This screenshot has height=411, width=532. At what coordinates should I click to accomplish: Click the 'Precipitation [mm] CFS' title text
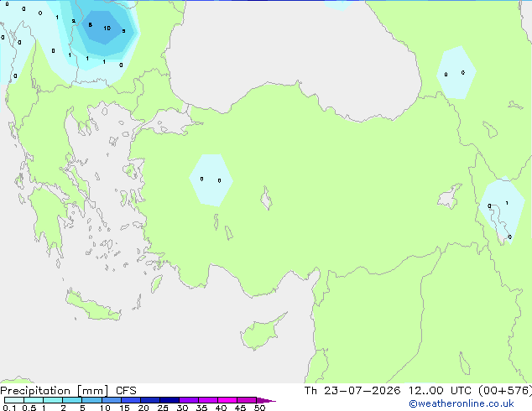[68, 391]
